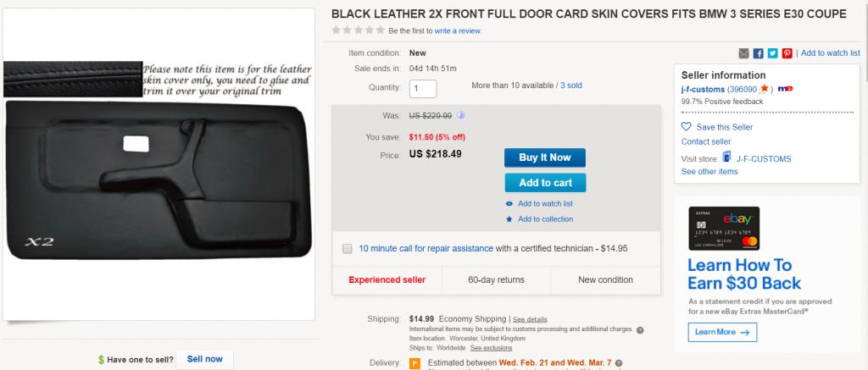
Task: Click the Quantity input field
Action: [423, 88]
